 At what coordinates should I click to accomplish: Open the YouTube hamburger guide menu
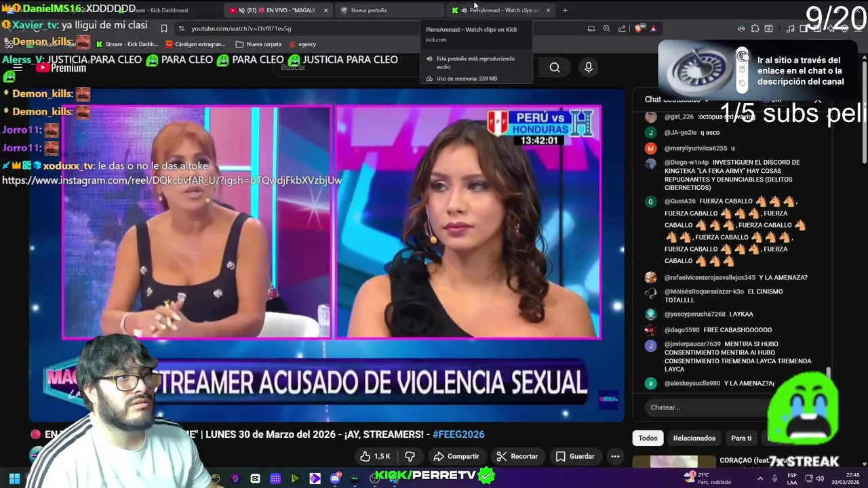pyautogui.click(x=18, y=67)
